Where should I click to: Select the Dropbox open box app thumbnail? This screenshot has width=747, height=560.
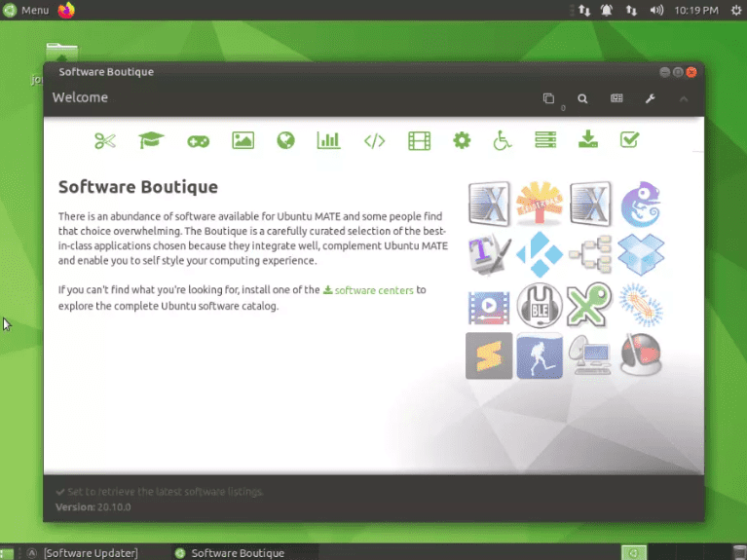pos(641,254)
